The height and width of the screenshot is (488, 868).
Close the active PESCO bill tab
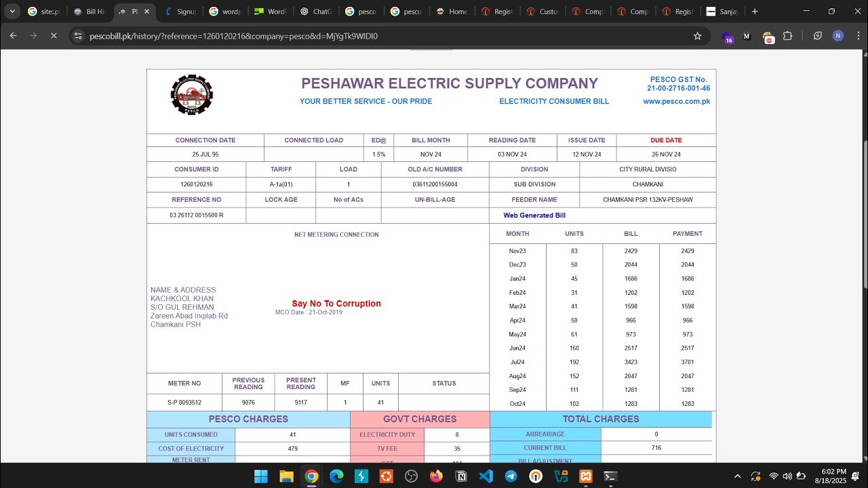pos(146,12)
